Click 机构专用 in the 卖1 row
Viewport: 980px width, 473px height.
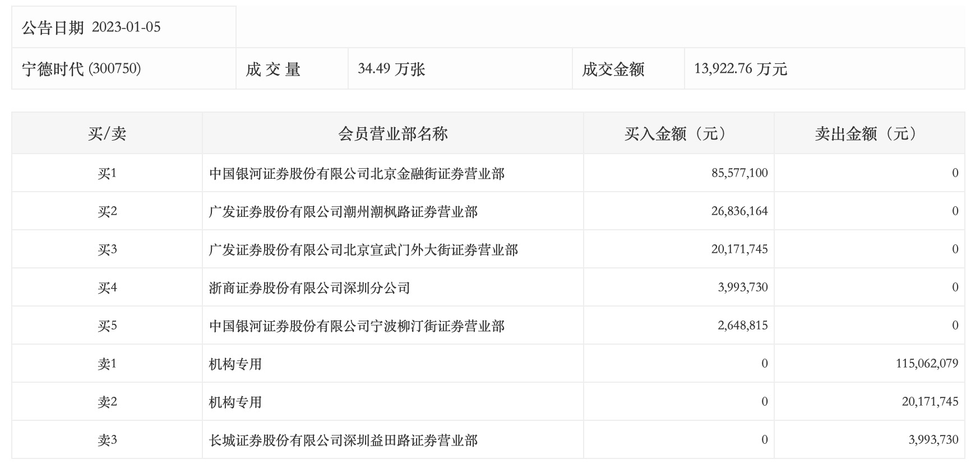click(235, 364)
